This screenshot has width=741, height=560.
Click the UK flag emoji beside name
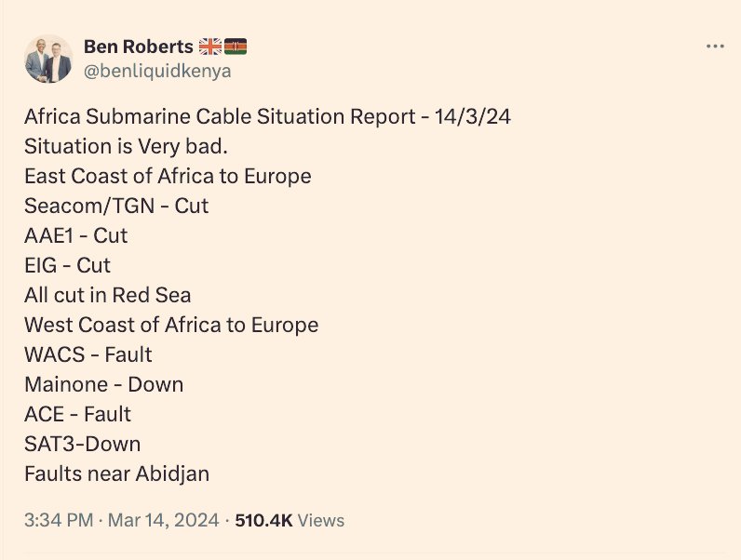209,47
